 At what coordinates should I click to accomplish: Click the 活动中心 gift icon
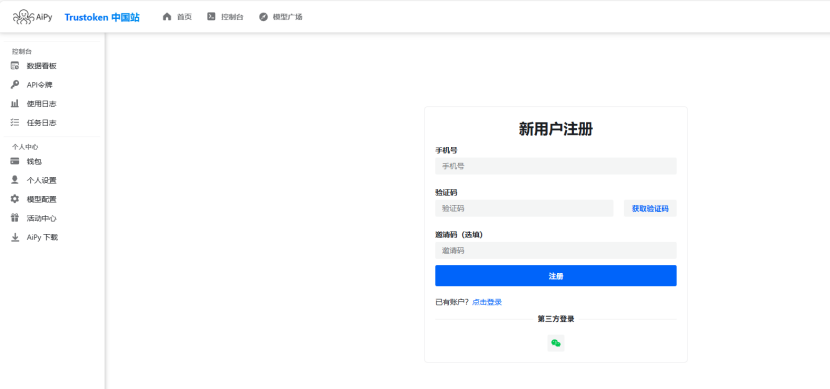click(x=15, y=218)
